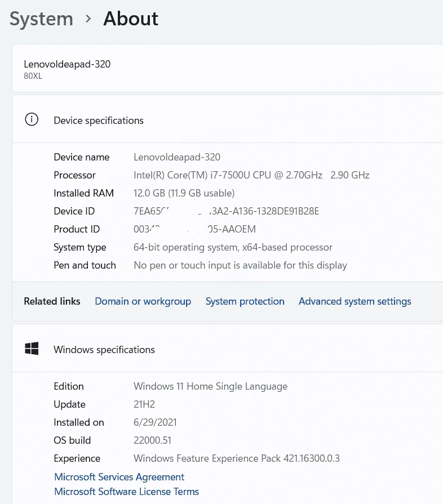The width and height of the screenshot is (443, 504).
Task: Click the info icon beside Device specifications
Action: click(x=32, y=119)
